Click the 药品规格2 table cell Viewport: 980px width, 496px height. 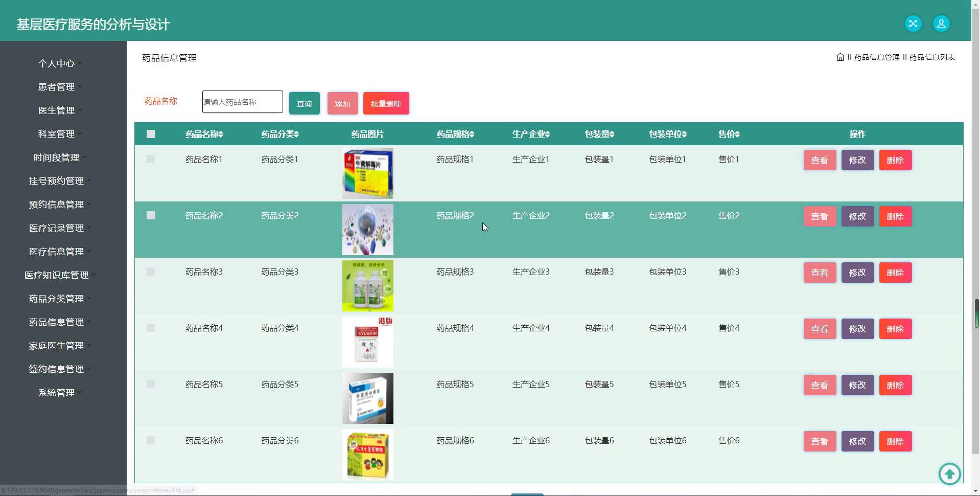[455, 215]
